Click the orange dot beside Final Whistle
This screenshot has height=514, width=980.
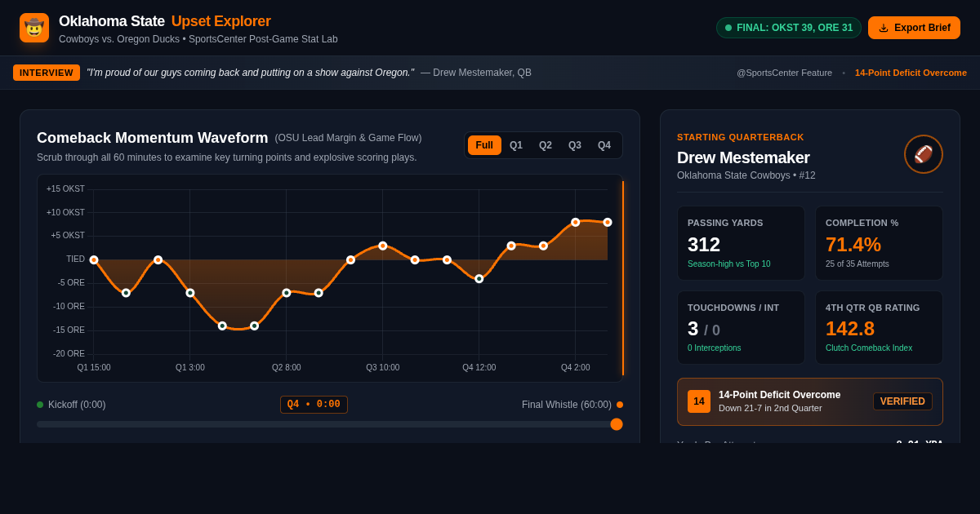pos(620,405)
